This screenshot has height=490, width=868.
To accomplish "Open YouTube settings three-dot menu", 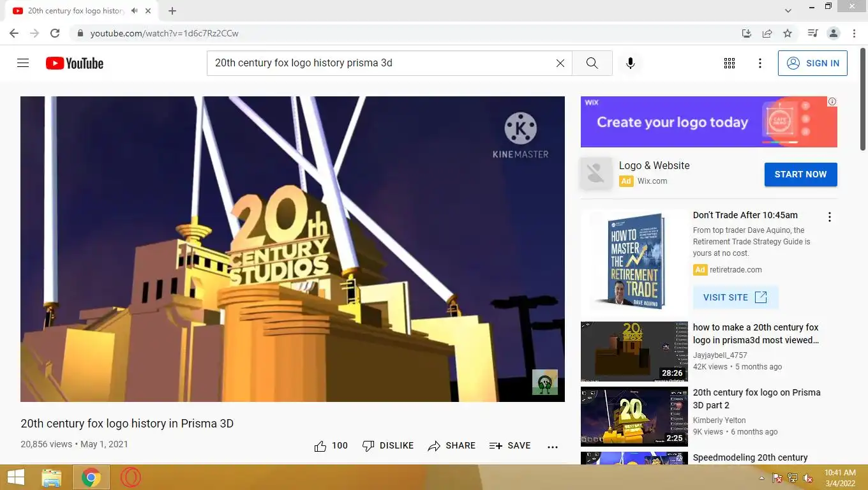I will click(760, 63).
